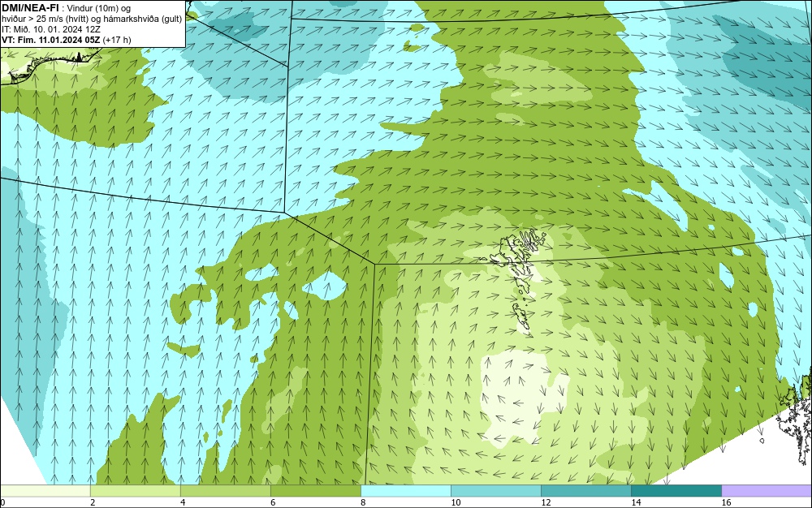Viewport: 812px width, 508px height.
Task: Click the legend label "6"
Action: pyautogui.click(x=273, y=502)
